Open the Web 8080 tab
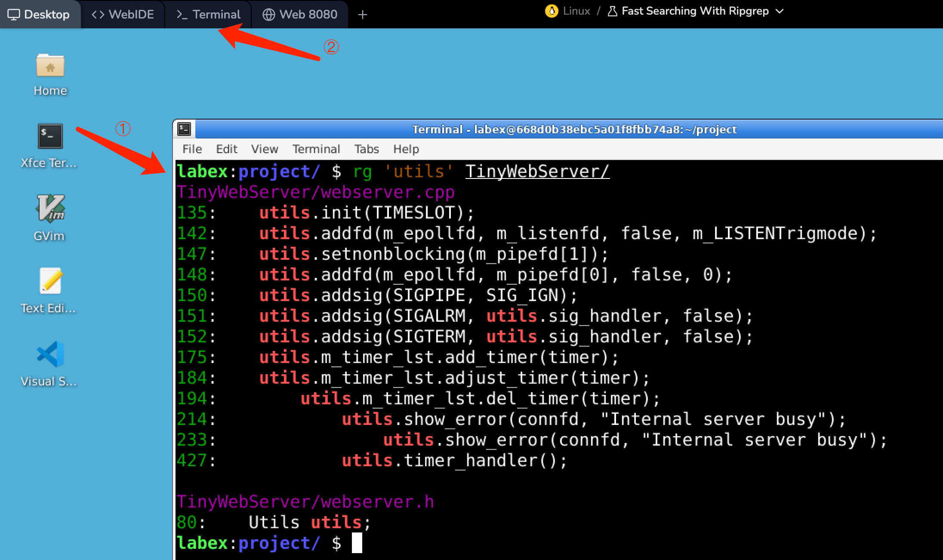The height and width of the screenshot is (560, 943). point(300,15)
